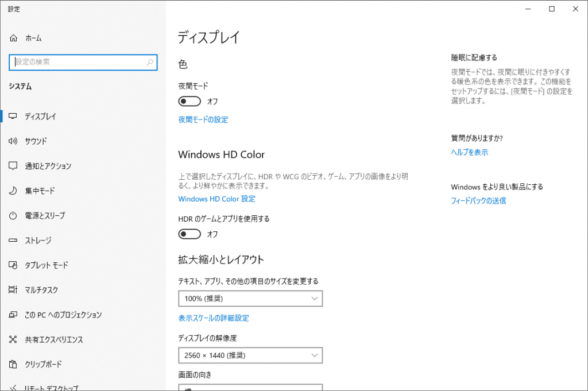Click the Sound speaker icon

click(x=13, y=141)
